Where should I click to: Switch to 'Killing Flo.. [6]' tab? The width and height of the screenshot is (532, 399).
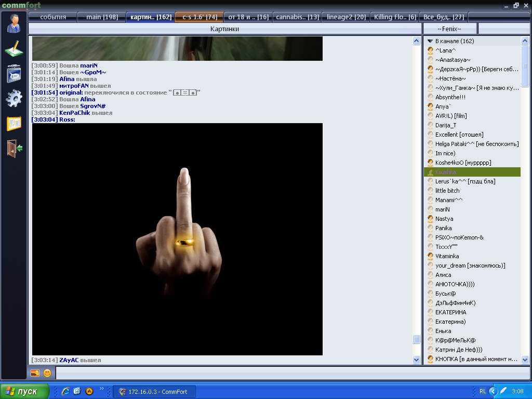pos(395,17)
